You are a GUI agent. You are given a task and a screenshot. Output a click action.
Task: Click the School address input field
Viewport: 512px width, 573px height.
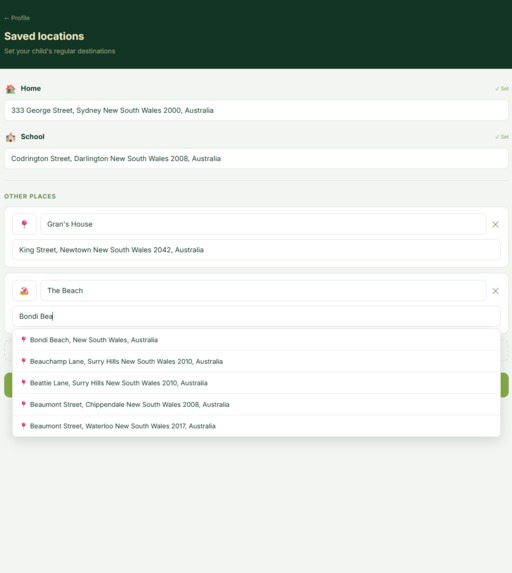(x=256, y=159)
